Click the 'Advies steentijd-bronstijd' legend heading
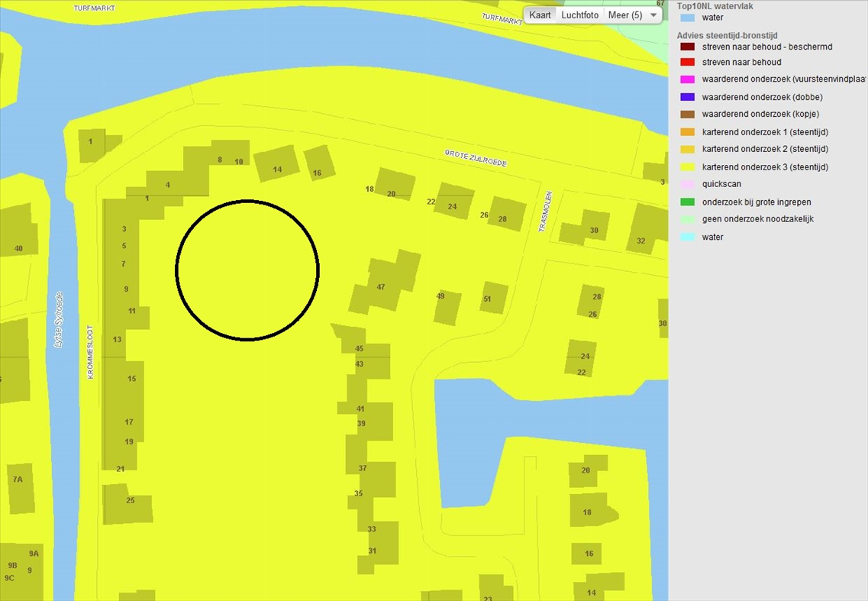Viewport: 868px width, 601px height. [x=727, y=35]
